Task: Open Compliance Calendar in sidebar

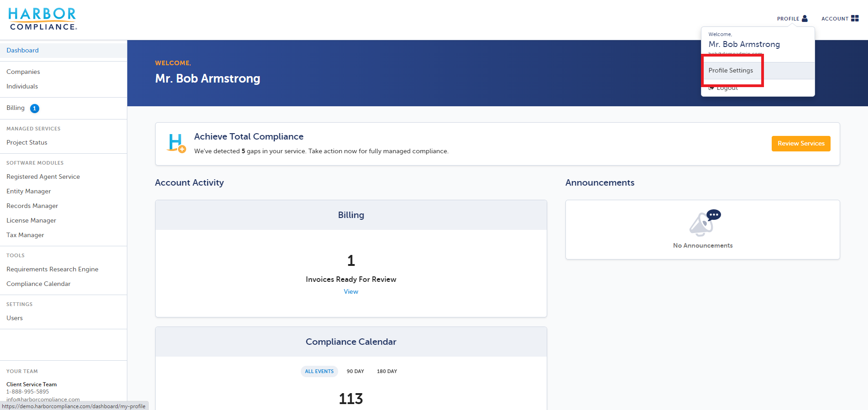Action: point(38,284)
